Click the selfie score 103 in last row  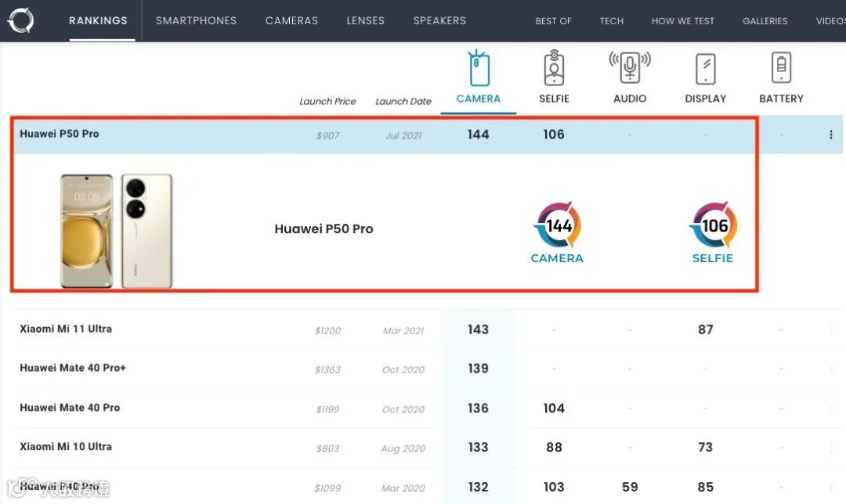coord(554,487)
